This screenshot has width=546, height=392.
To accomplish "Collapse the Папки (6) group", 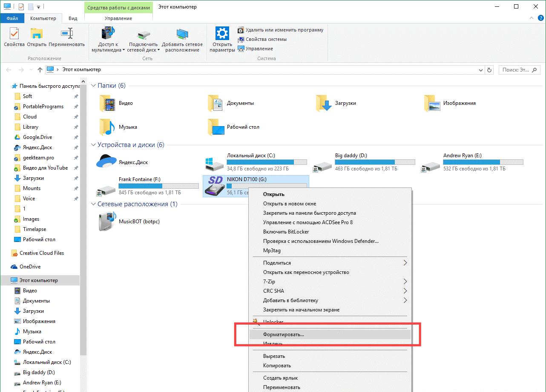I will tap(94, 86).
